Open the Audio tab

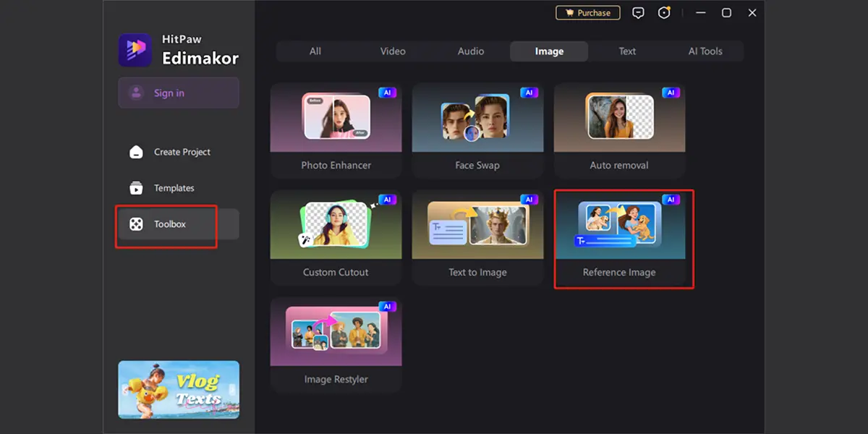[x=471, y=51]
